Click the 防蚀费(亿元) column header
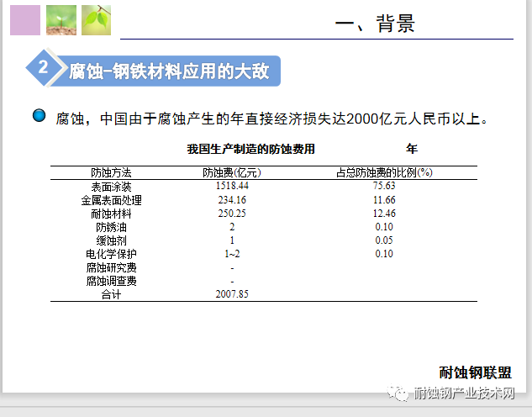Screen dimensions: 532x417 click(x=232, y=172)
